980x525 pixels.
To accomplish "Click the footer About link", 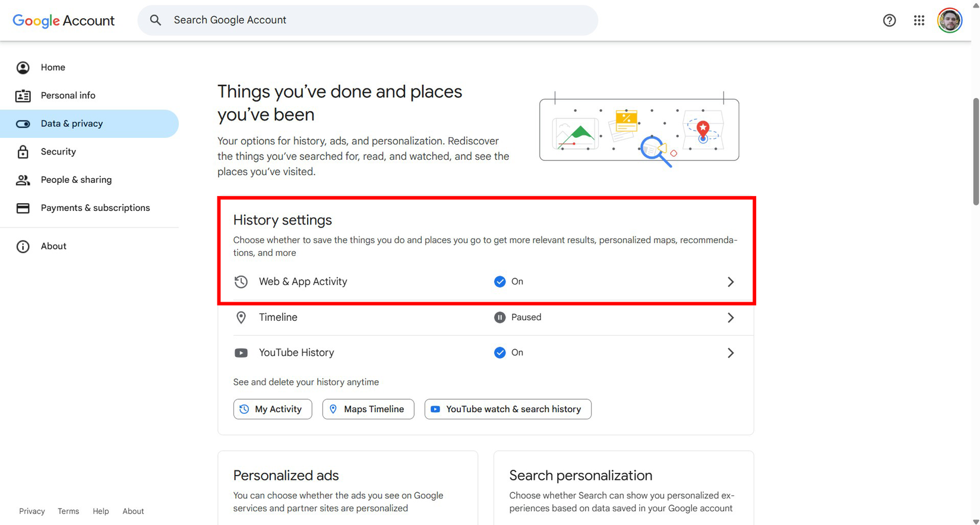I will pos(133,511).
